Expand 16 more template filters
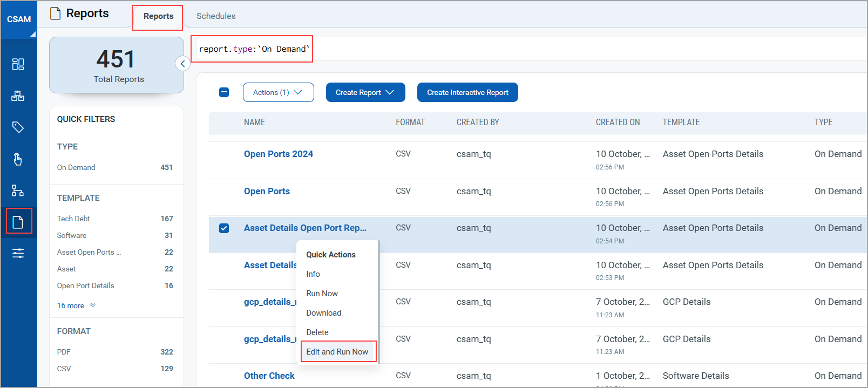 (76, 305)
